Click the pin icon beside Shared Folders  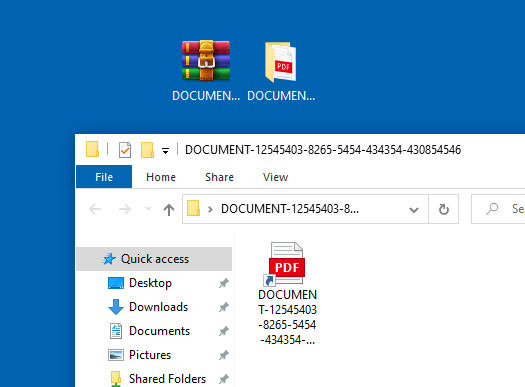[224, 379]
